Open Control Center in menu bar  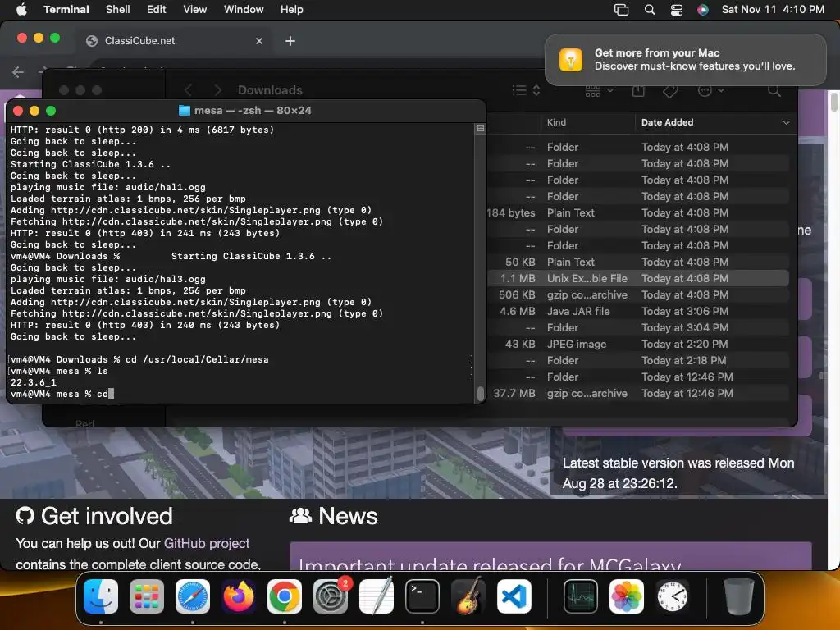pyautogui.click(x=677, y=10)
